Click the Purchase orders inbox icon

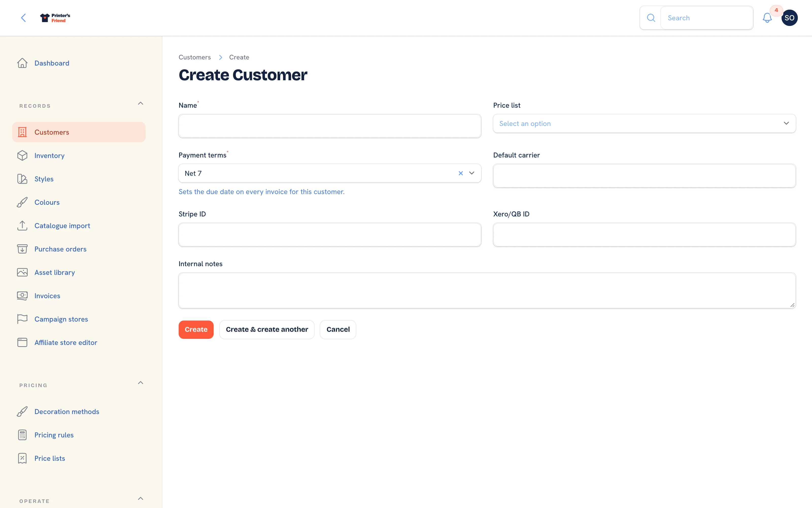coord(22,249)
